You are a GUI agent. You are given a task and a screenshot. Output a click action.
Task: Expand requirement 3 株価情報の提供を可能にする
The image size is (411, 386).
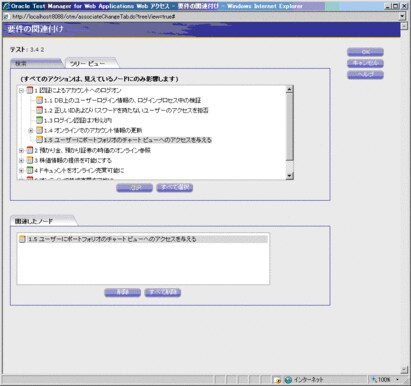[21, 161]
